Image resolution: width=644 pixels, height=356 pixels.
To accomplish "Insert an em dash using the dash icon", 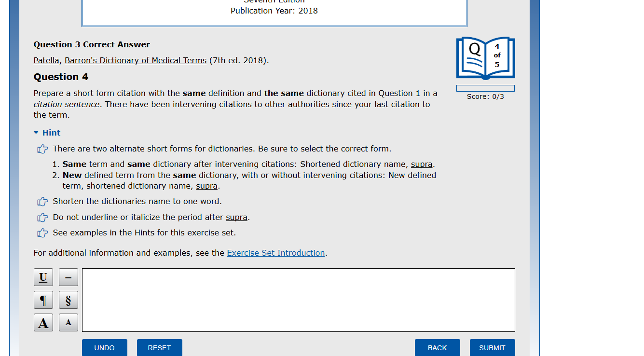I will (68, 277).
